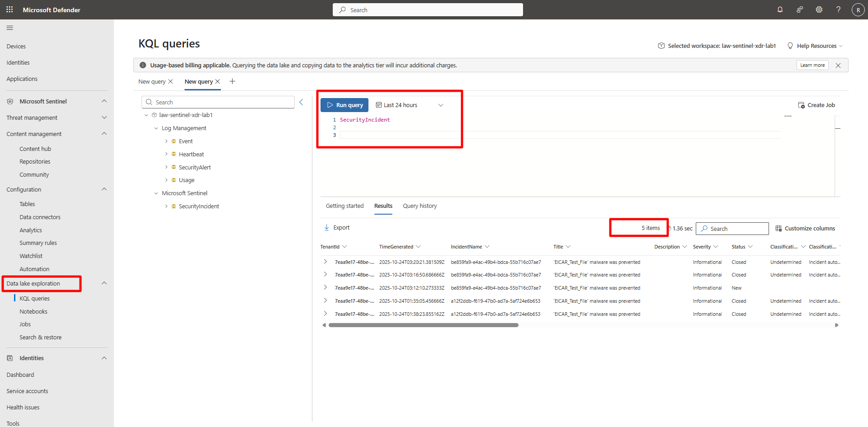Image resolution: width=868 pixels, height=427 pixels.
Task: Click the results horizontal scrollbar thumb
Action: pyautogui.click(x=424, y=325)
